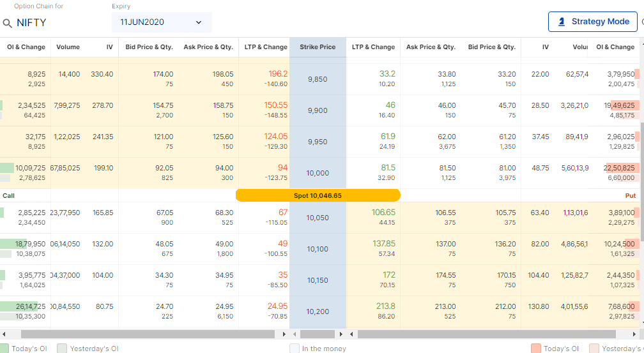Select the 10,000 strike price cell

(x=318, y=173)
